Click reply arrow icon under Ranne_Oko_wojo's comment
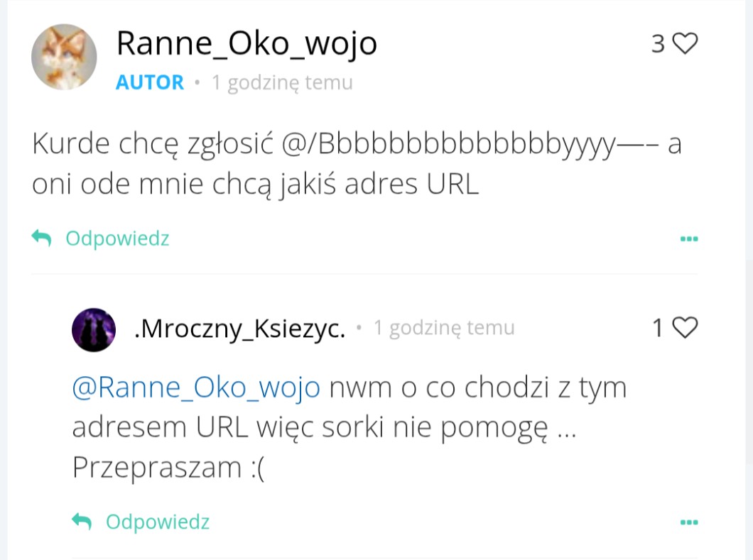Image resolution: width=753 pixels, height=560 pixels. point(42,238)
